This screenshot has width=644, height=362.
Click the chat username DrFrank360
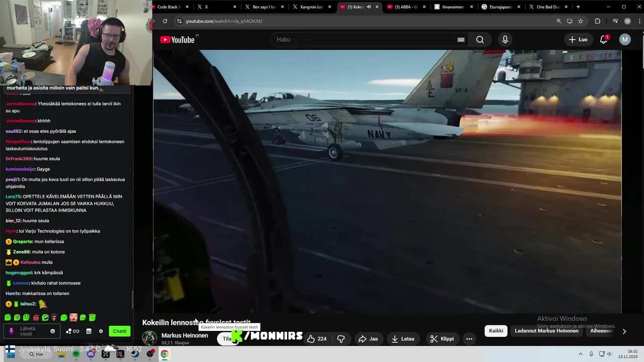click(x=19, y=159)
